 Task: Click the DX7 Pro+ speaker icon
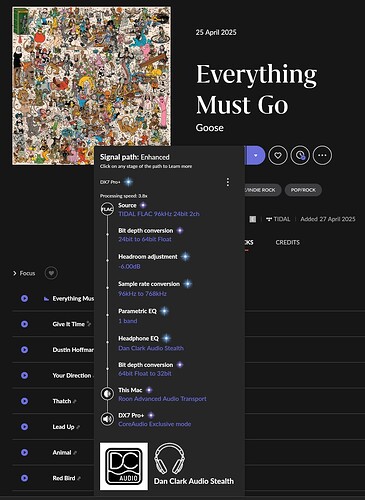click(107, 419)
